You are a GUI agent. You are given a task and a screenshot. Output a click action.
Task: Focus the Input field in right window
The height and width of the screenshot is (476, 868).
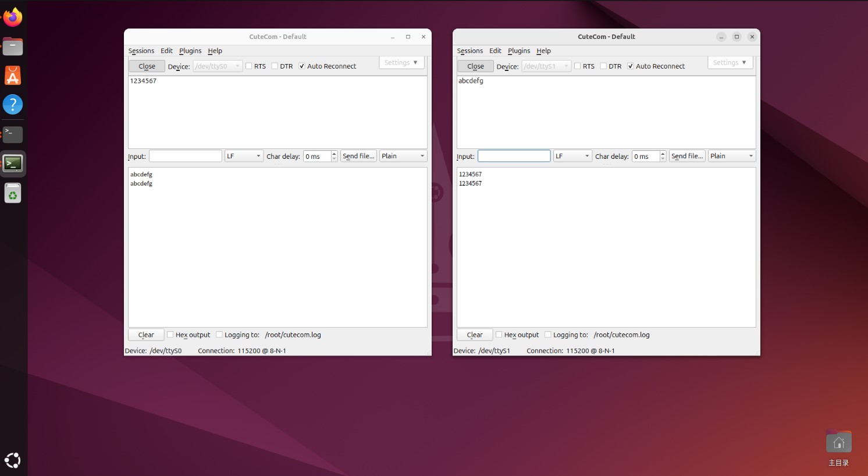coord(514,156)
